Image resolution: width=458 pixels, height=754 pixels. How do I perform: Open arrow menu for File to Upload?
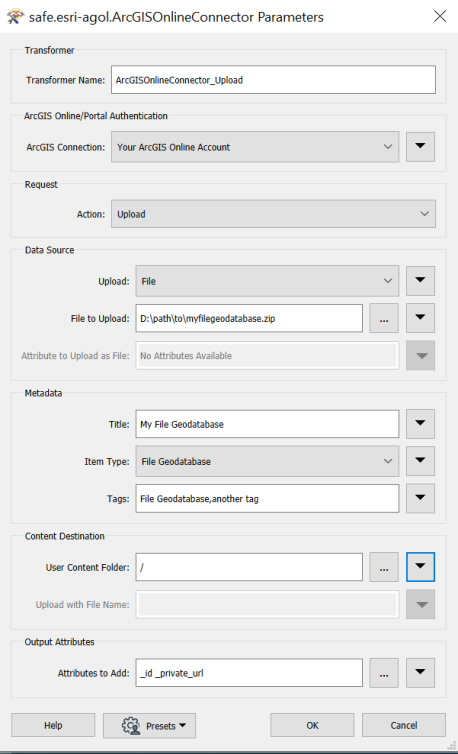click(x=420, y=318)
